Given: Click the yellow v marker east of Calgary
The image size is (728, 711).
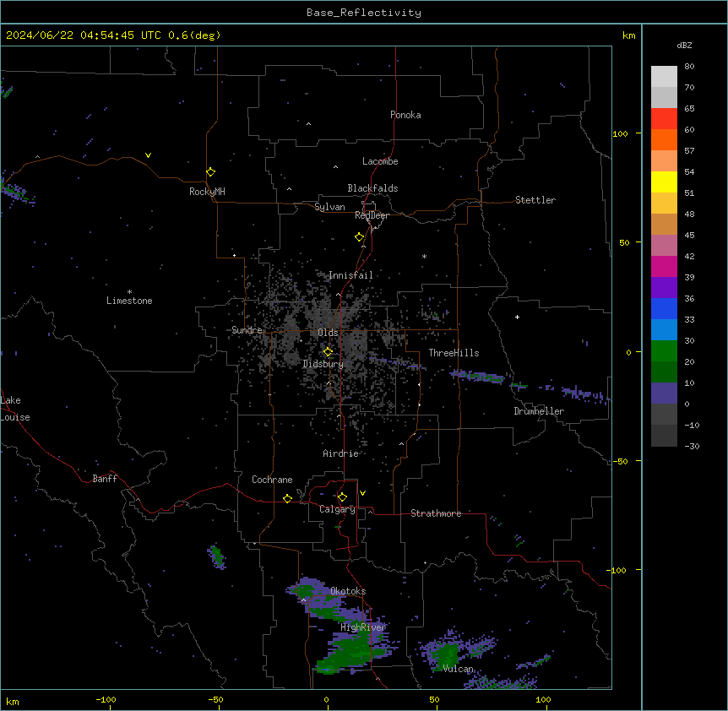Looking at the screenshot, I should point(362,493).
